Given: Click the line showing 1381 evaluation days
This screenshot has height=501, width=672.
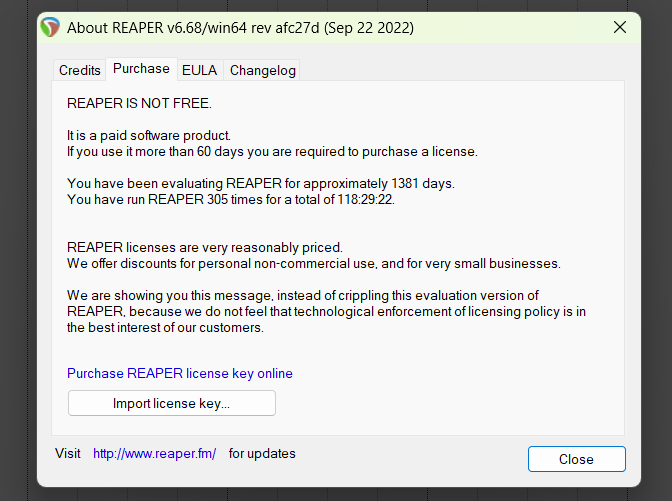Looking at the screenshot, I should (x=260, y=184).
